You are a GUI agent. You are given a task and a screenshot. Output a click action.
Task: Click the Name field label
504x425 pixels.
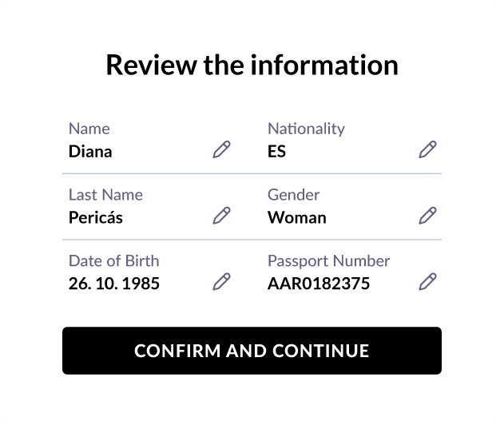[89, 129]
